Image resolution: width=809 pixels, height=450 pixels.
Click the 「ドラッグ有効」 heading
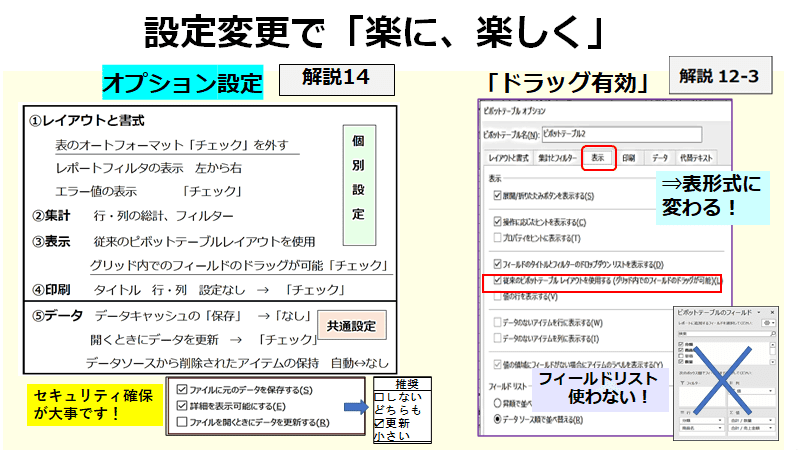(568, 83)
